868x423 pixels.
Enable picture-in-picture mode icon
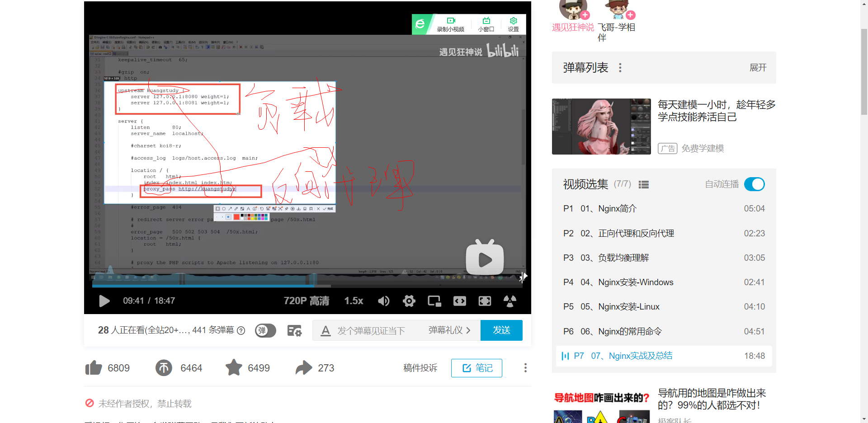[x=434, y=301]
